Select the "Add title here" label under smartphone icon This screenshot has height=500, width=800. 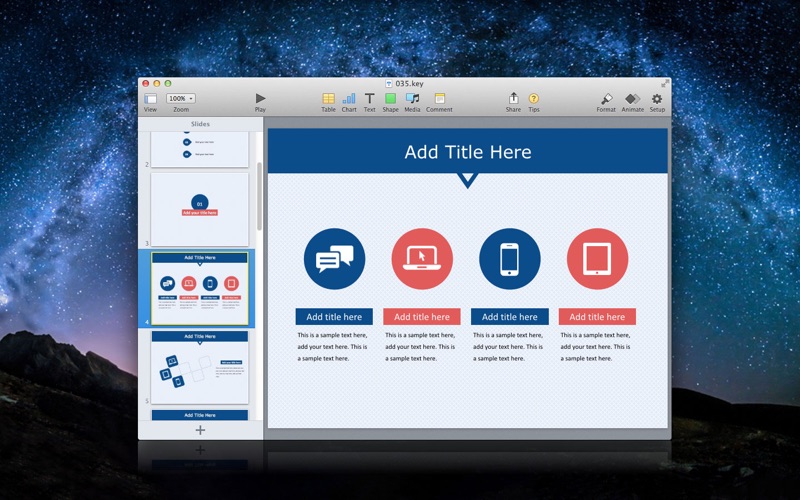510,317
